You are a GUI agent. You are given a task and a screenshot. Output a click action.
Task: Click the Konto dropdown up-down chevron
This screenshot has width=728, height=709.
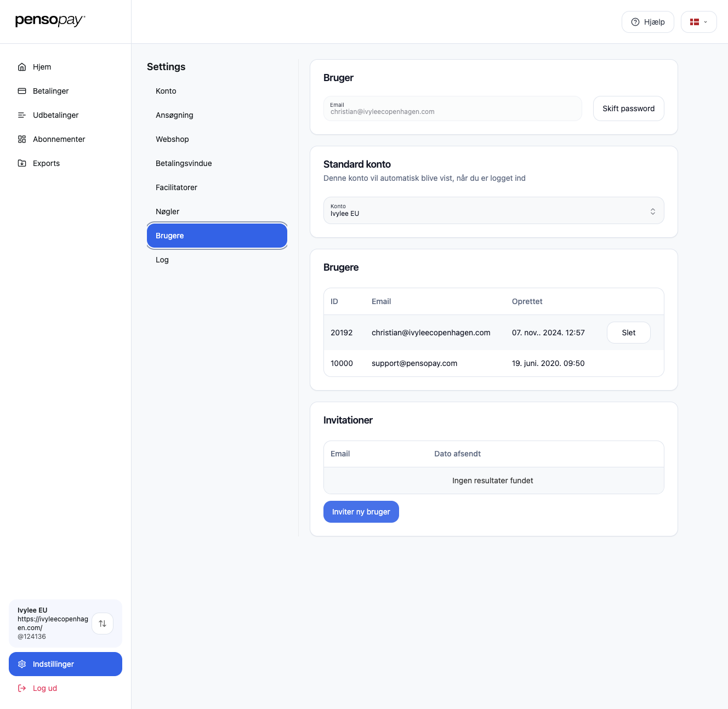point(653,211)
